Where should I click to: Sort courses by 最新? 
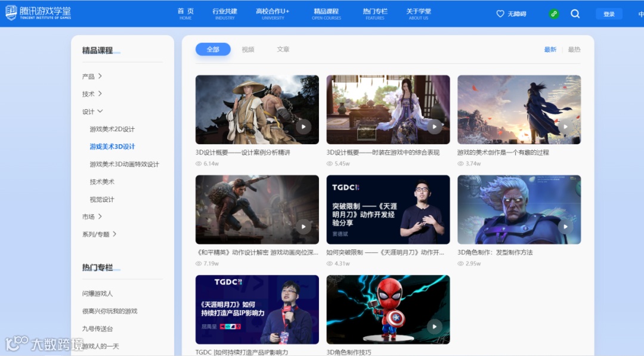[x=550, y=49]
